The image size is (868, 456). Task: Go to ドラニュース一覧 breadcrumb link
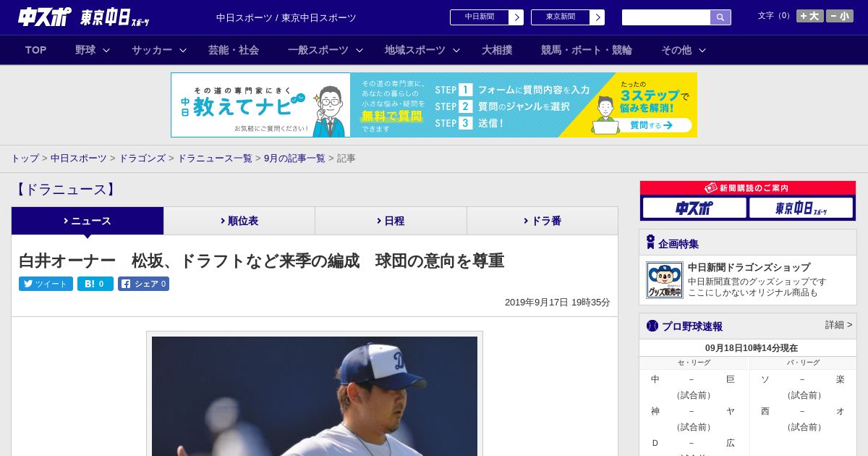pos(215,158)
